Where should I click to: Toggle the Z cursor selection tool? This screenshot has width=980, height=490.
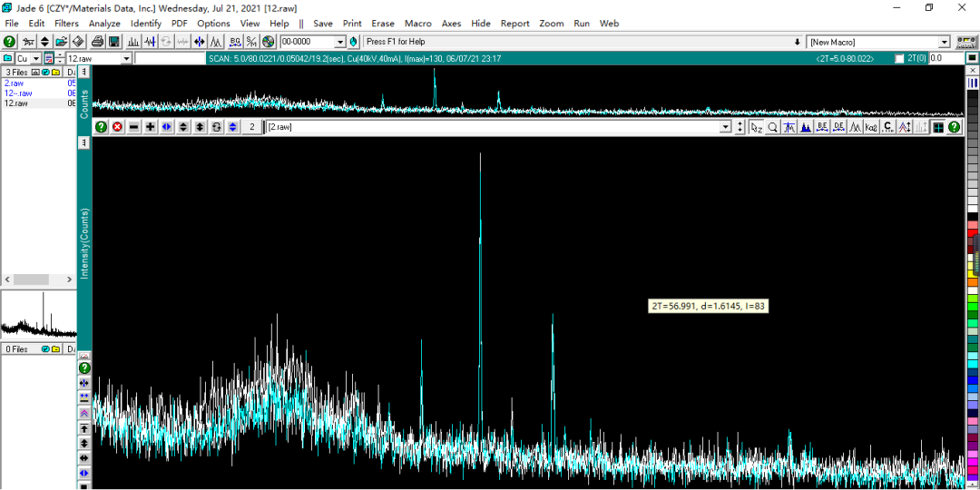click(x=756, y=127)
